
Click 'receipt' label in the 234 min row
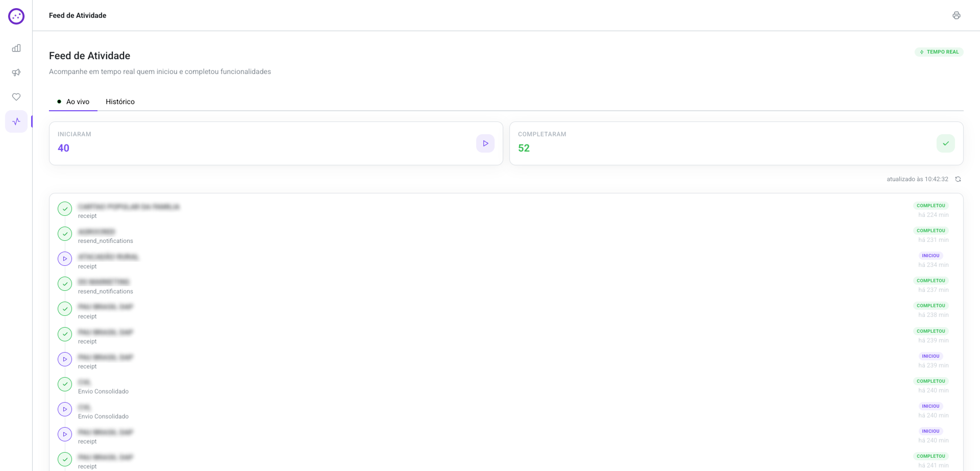87,266
